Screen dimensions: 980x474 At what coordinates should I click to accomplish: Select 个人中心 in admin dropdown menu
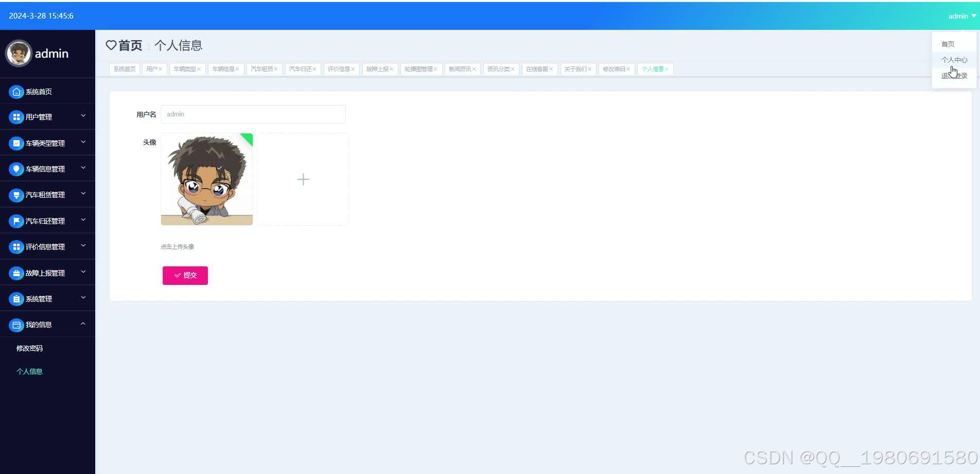[x=954, y=60]
